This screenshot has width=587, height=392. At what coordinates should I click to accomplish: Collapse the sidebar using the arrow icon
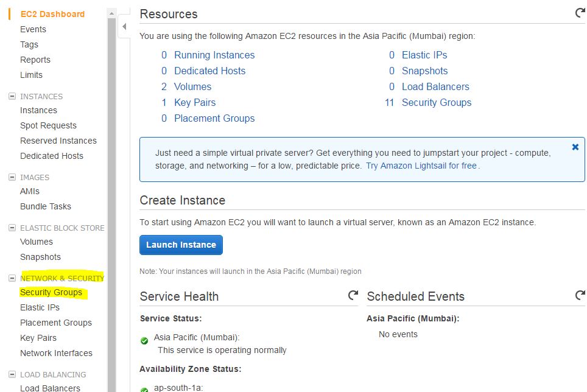[x=125, y=27]
